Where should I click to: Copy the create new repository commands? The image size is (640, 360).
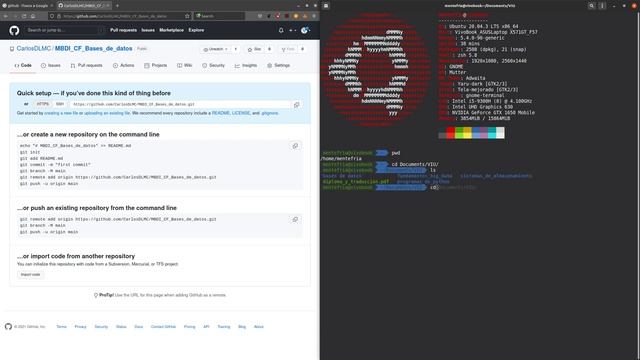click(295, 146)
